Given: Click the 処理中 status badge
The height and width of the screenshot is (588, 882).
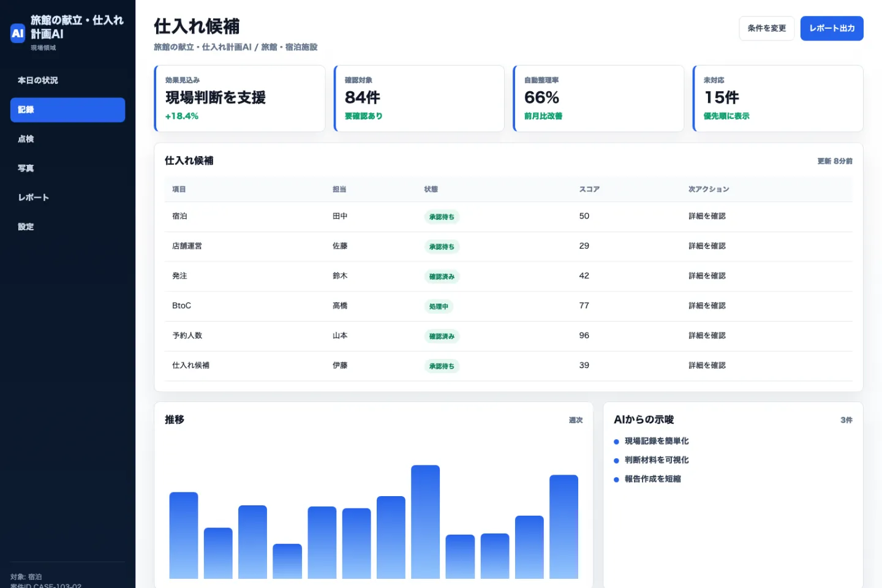Looking at the screenshot, I should 439,306.
